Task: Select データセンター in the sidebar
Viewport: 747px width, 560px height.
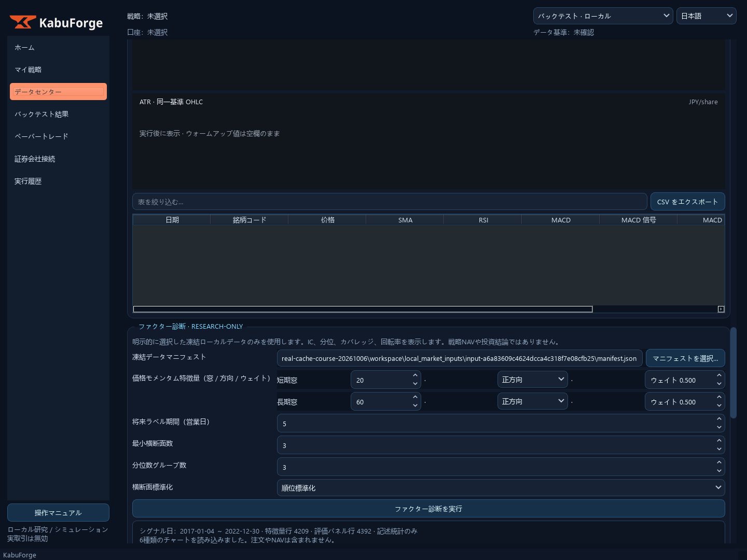Action: pos(58,92)
